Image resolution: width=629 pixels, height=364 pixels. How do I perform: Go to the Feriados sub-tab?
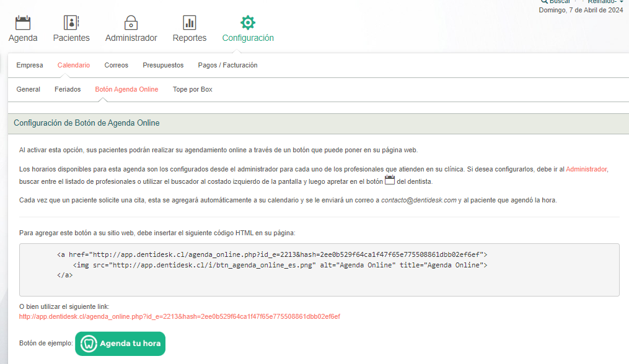click(x=68, y=89)
